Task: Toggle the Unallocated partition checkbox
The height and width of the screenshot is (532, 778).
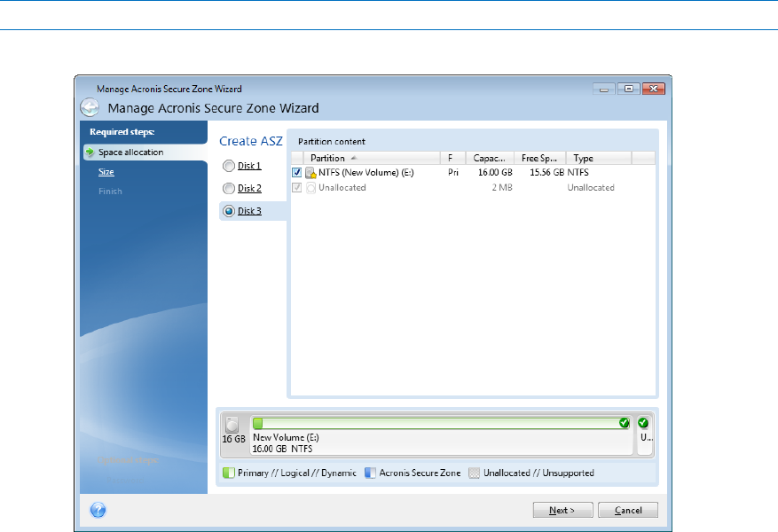Action: pos(296,187)
